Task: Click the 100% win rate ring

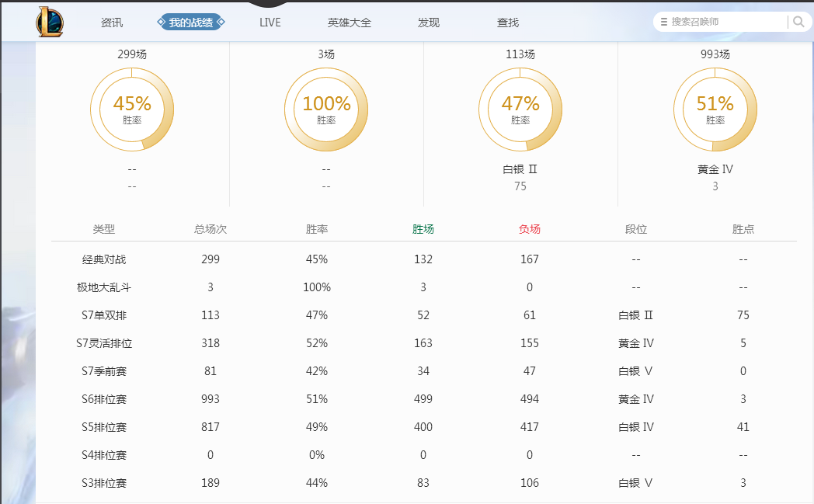Action: coord(326,109)
